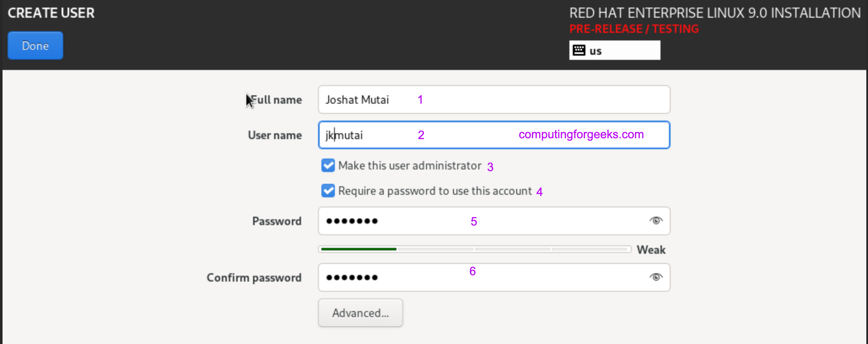Open the us keyboard layout indicator
Image resolution: width=868 pixels, height=344 pixels.
[x=615, y=50]
